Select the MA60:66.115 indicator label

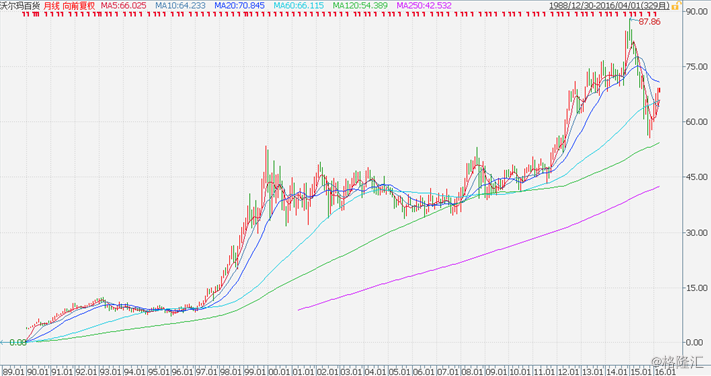pyautogui.click(x=299, y=6)
